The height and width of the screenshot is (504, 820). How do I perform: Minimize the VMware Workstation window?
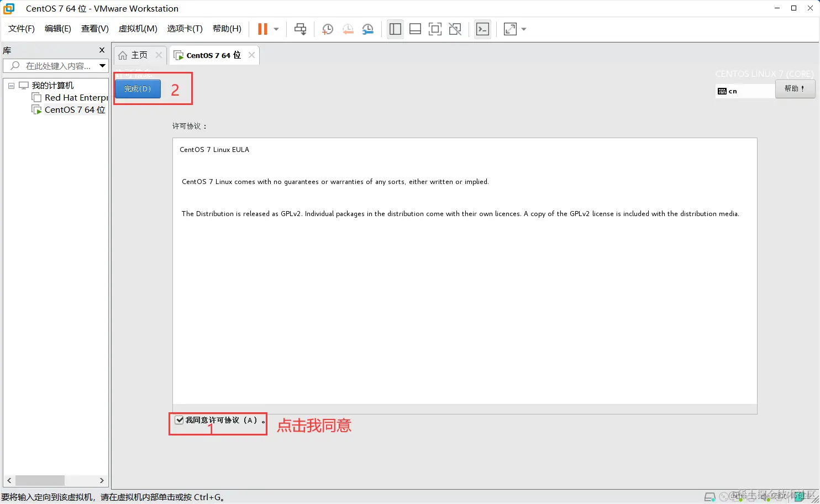click(x=777, y=8)
